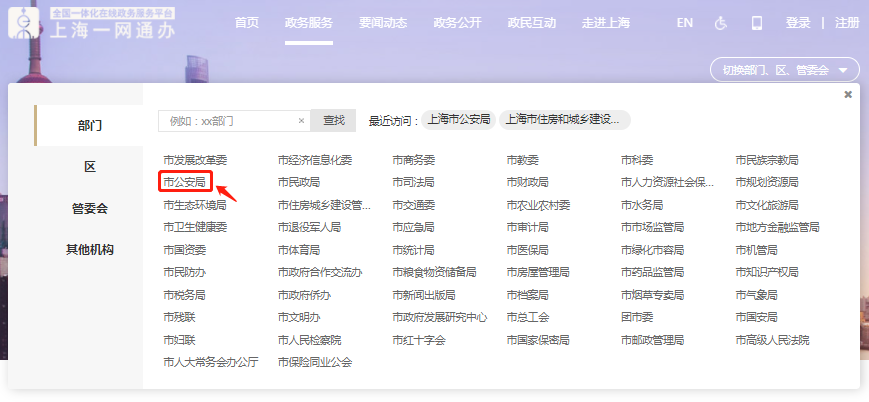This screenshot has height=402, width=869.
Task: Choose 市市场监管局 department
Action: (x=652, y=227)
